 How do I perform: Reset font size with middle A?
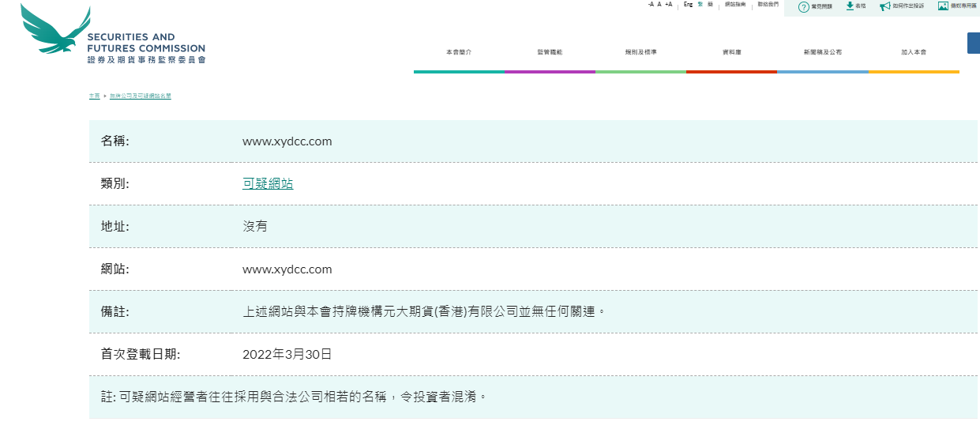pyautogui.click(x=659, y=5)
